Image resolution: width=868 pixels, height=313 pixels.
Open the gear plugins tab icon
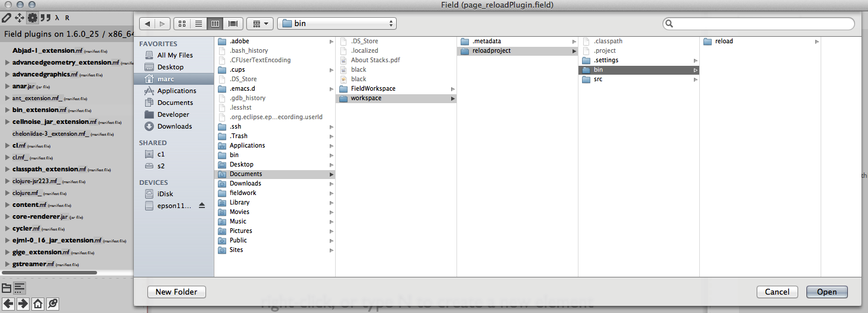pos(33,18)
